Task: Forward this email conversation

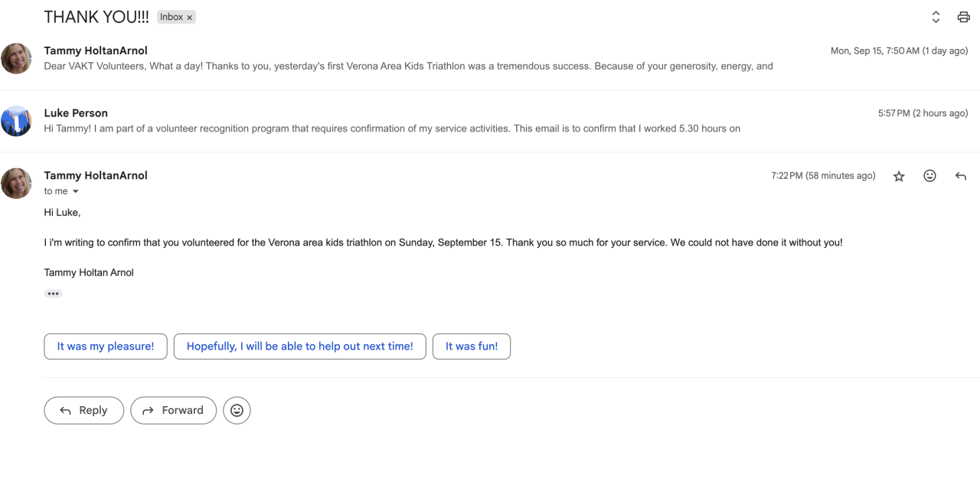Action: click(174, 411)
